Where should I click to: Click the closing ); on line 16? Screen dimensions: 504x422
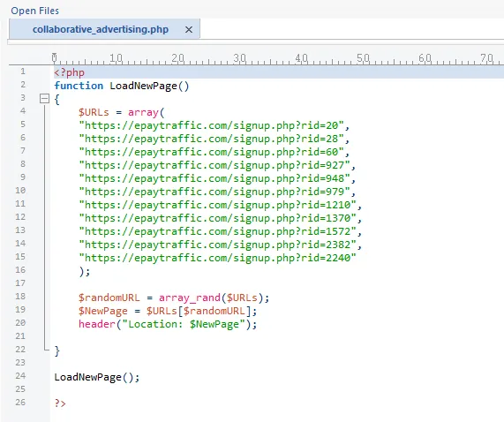click(85, 271)
